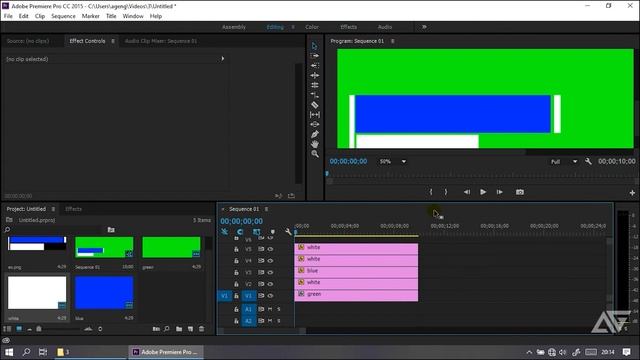Click the Effect Controls export icon
The image size is (640, 360).
[x=291, y=196]
